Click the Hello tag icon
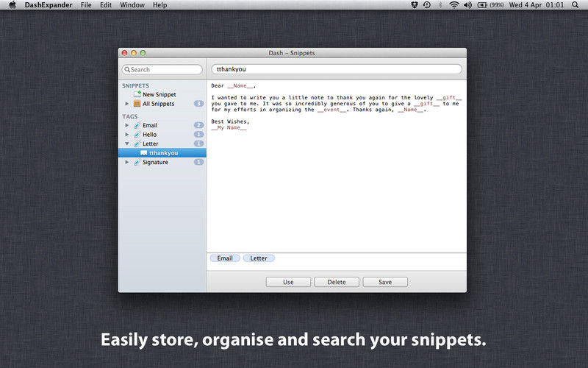 point(137,135)
